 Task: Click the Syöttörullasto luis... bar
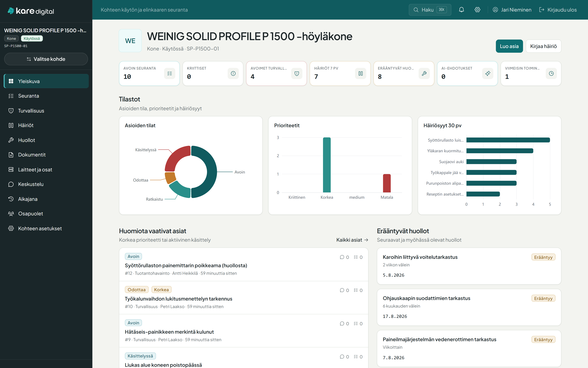508,140
